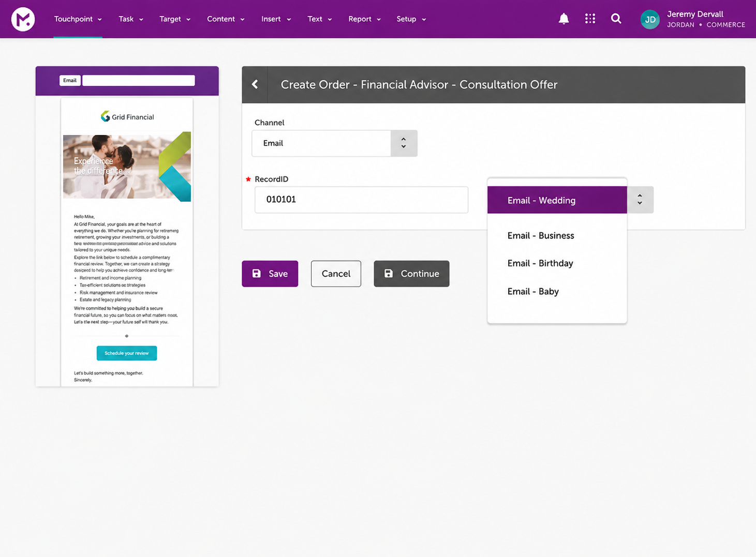Viewport: 756px width, 557px height.
Task: Open the Setup menu
Action: click(411, 19)
